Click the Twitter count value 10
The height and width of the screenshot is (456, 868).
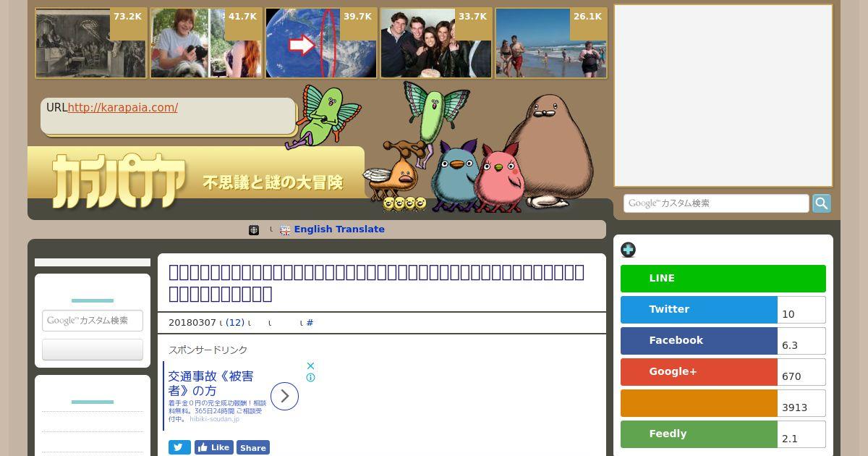pyautogui.click(x=788, y=314)
